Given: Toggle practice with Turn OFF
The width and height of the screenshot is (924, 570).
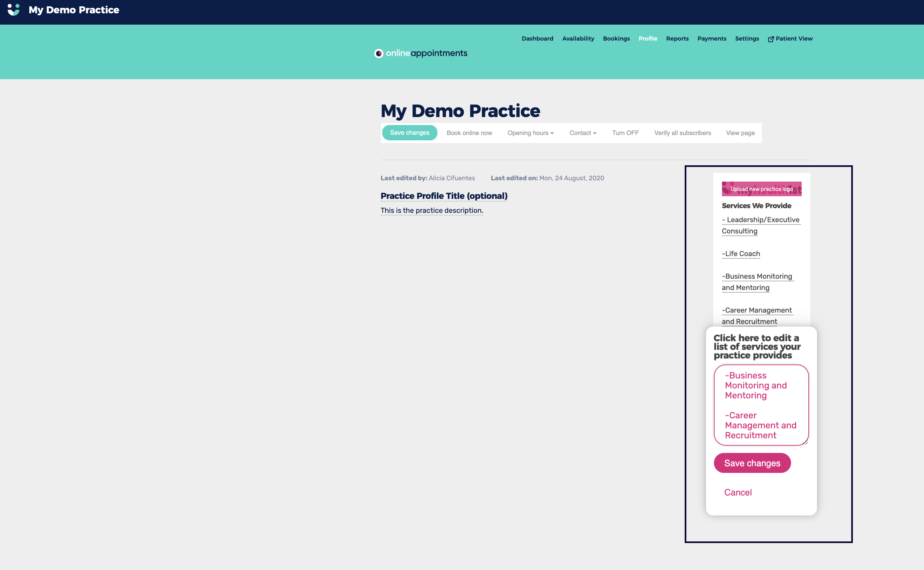Looking at the screenshot, I should pyautogui.click(x=625, y=133).
